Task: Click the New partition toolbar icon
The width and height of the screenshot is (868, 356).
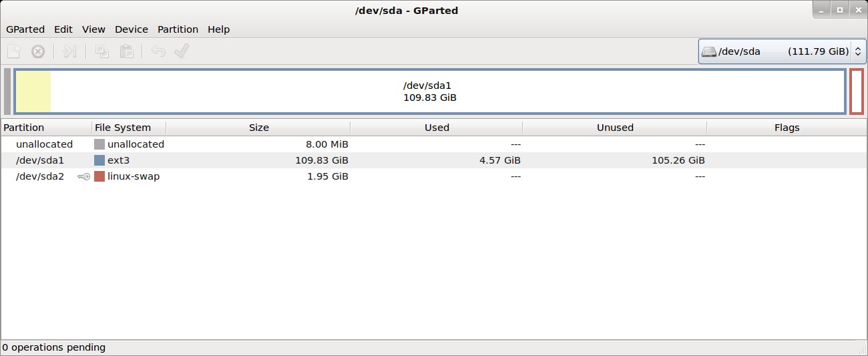Action: point(14,51)
